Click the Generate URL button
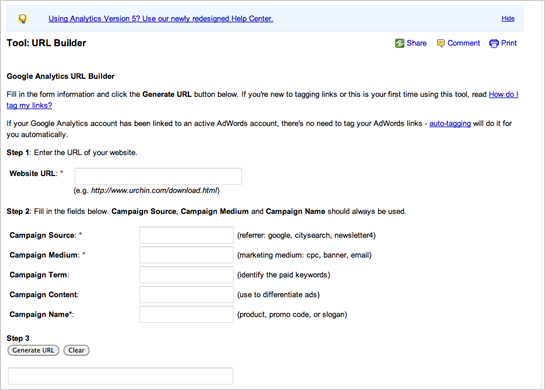This screenshot has width=545, height=390. (33, 350)
